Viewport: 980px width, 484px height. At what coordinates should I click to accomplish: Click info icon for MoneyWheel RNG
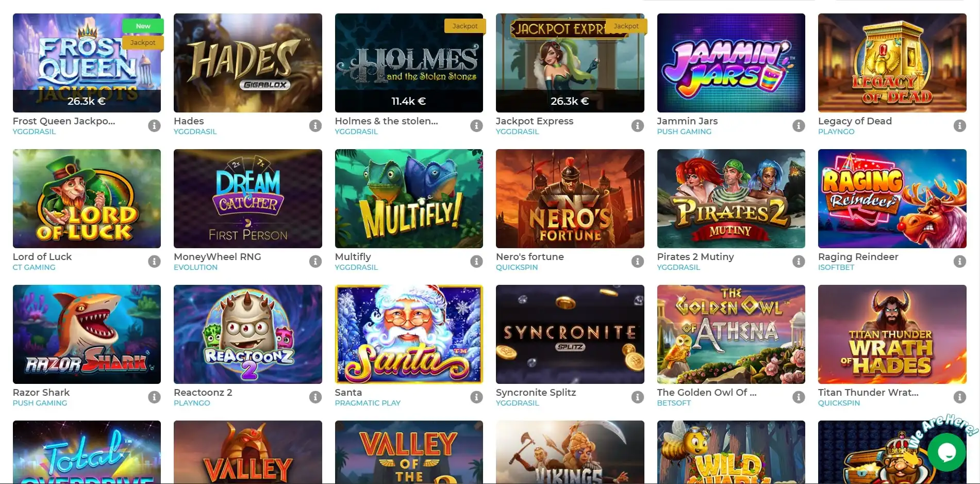tap(315, 261)
